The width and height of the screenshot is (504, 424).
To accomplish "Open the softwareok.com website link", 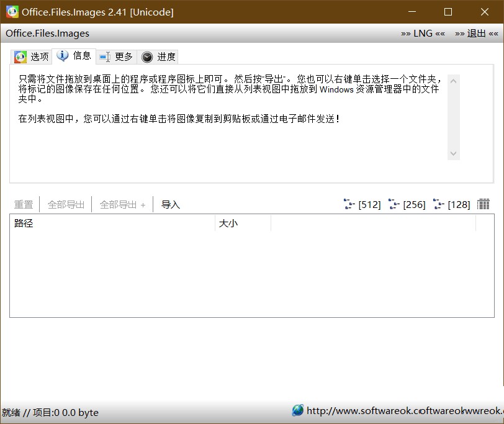I will [x=405, y=410].
